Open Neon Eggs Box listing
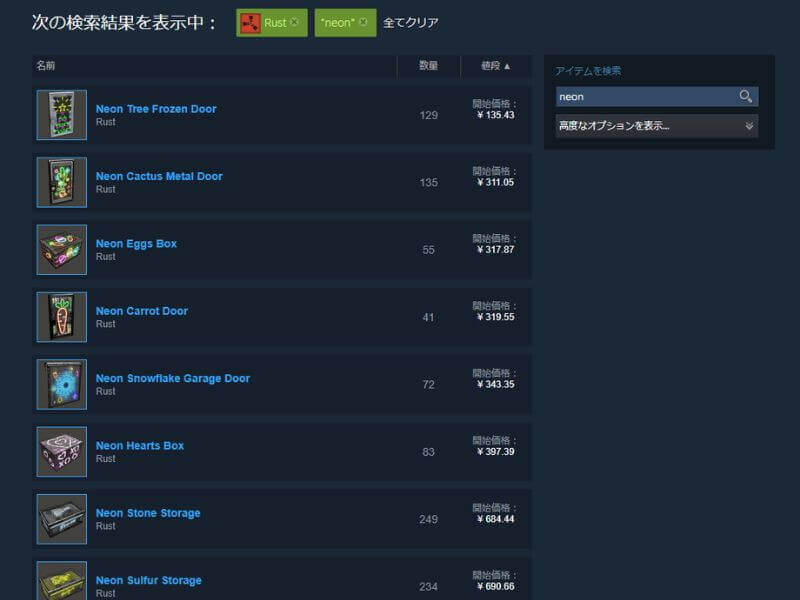The height and width of the screenshot is (600, 800). tap(136, 243)
